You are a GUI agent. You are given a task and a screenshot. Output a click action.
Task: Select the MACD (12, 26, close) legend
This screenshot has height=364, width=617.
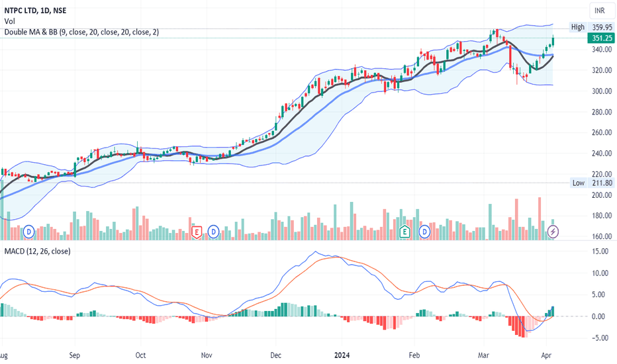coord(37,251)
